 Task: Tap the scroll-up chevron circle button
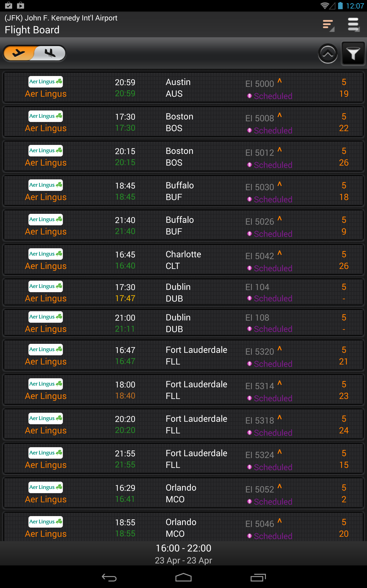[328, 54]
